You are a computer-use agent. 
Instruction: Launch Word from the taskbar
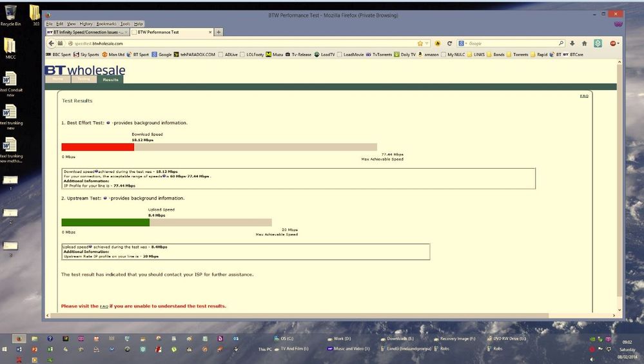coord(19,349)
